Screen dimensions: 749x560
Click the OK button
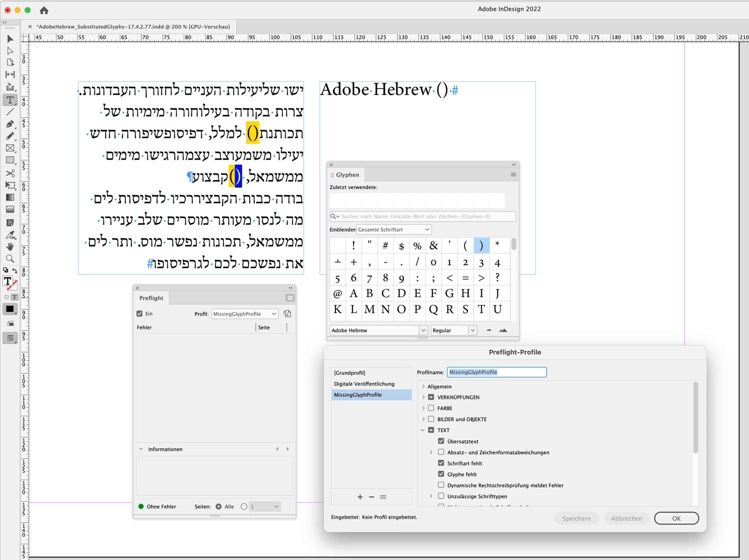[676, 519]
